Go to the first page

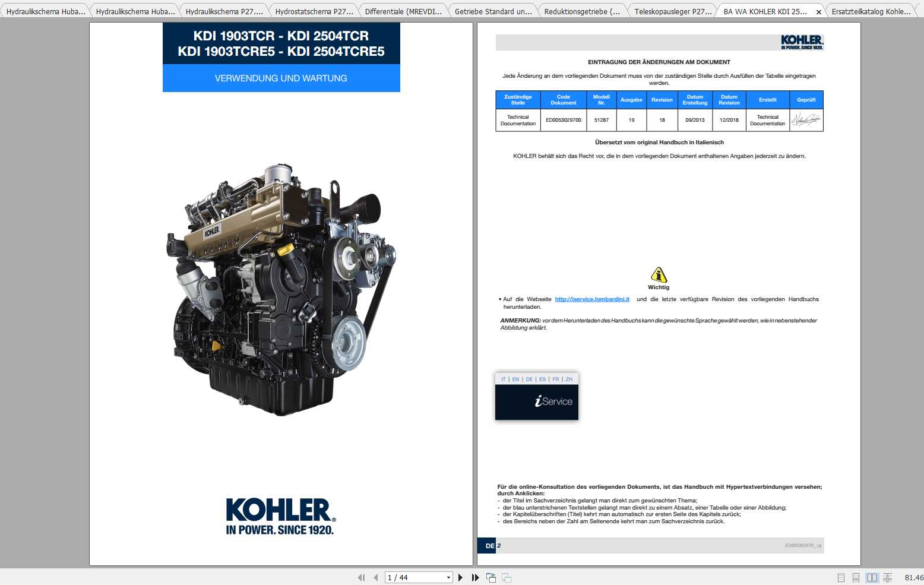tap(361, 577)
